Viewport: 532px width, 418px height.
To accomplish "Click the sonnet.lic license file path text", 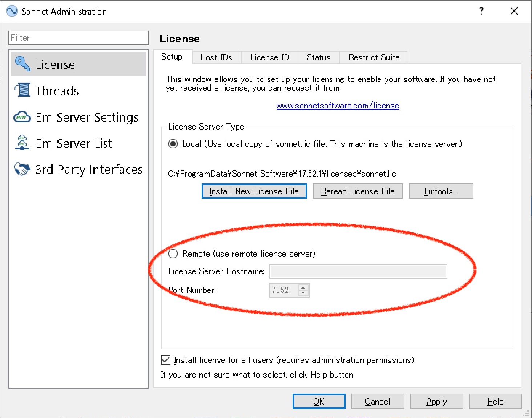I will tap(282, 174).
